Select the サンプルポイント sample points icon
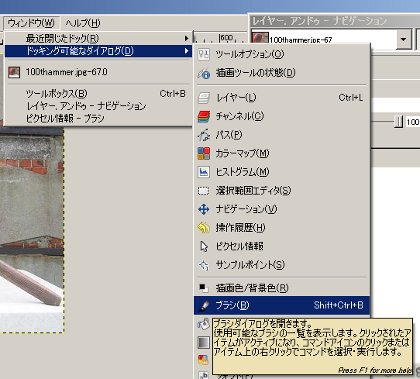The image size is (420, 379). (x=204, y=265)
